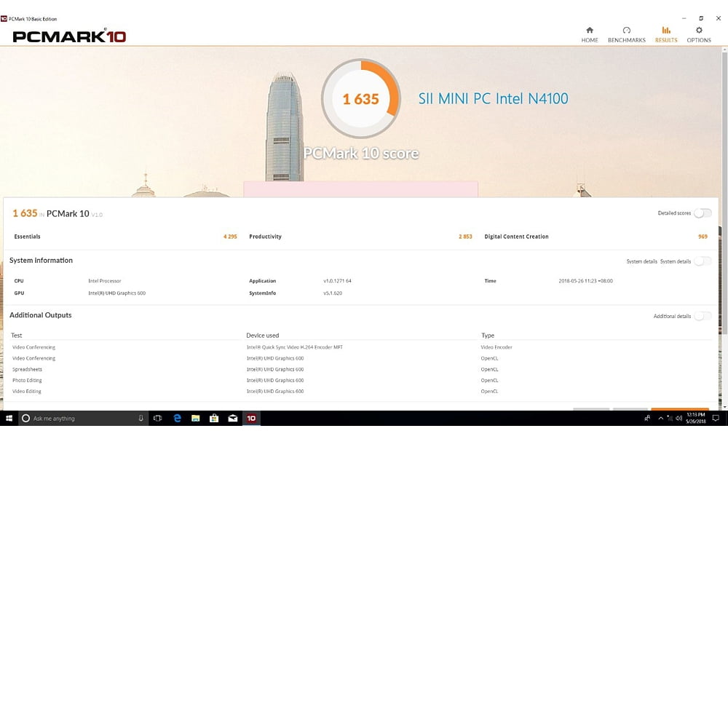Click the System information heading

click(x=41, y=261)
